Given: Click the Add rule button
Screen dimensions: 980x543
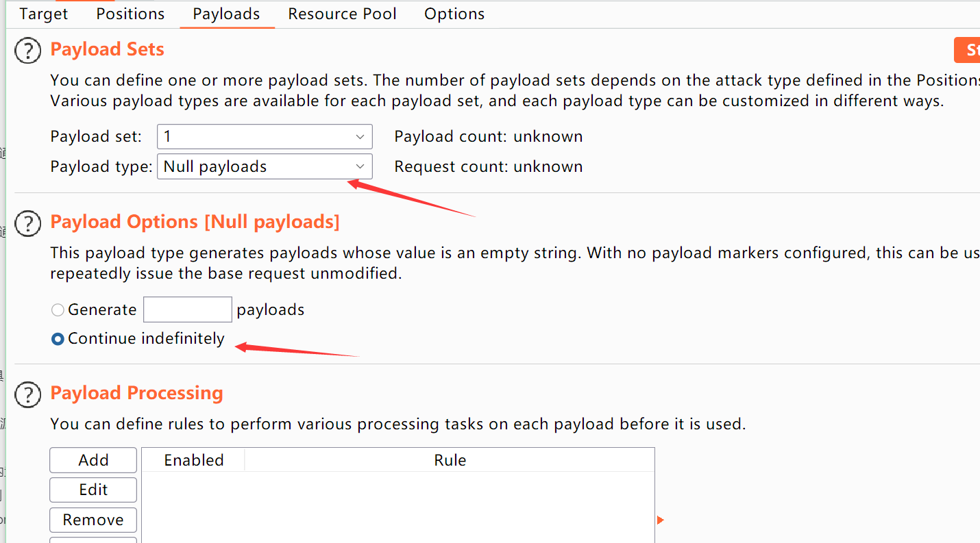Looking at the screenshot, I should tap(93, 460).
